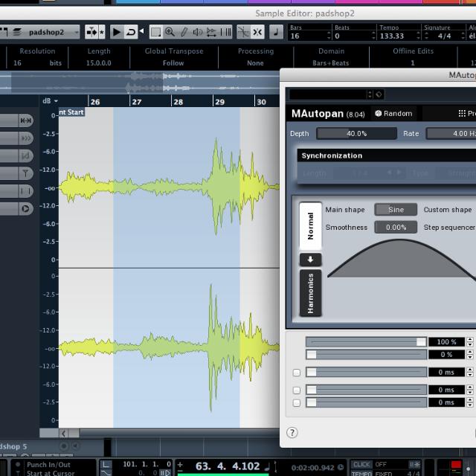Image resolution: width=476 pixels, height=476 pixels.
Task: Click the 100 % slider handle
Action: coord(421,341)
